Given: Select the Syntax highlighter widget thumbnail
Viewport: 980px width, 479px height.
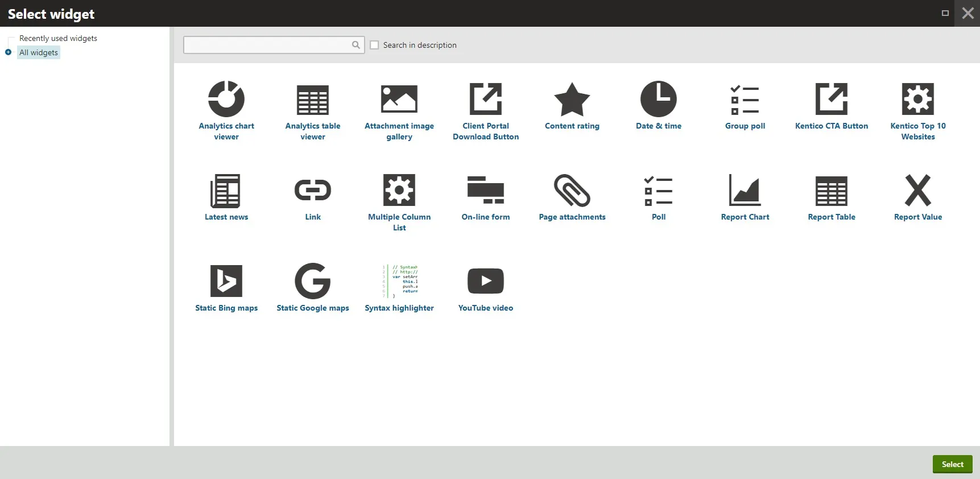Looking at the screenshot, I should pos(399,281).
